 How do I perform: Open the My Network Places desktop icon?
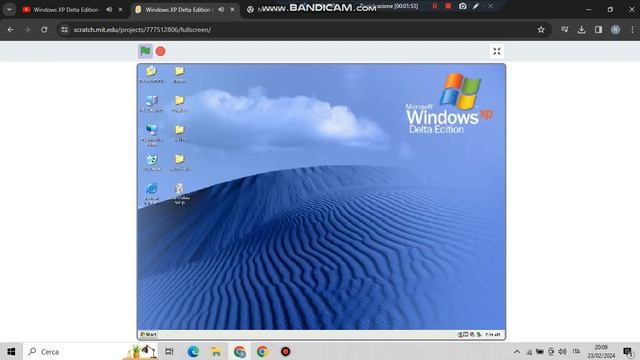click(151, 135)
